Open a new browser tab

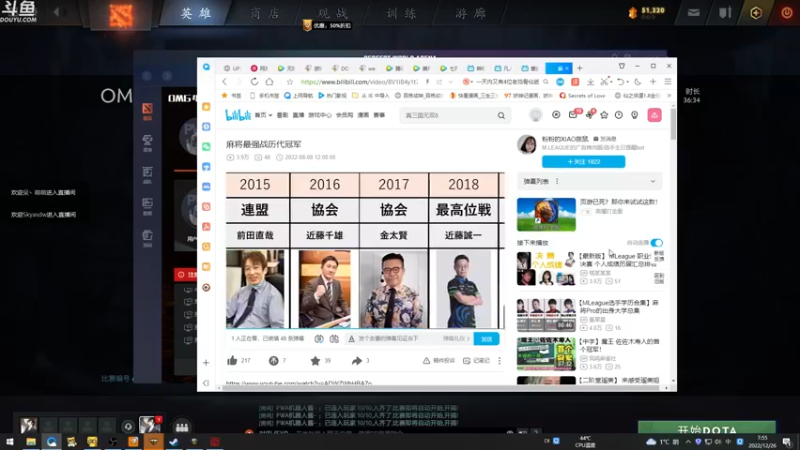(x=580, y=68)
